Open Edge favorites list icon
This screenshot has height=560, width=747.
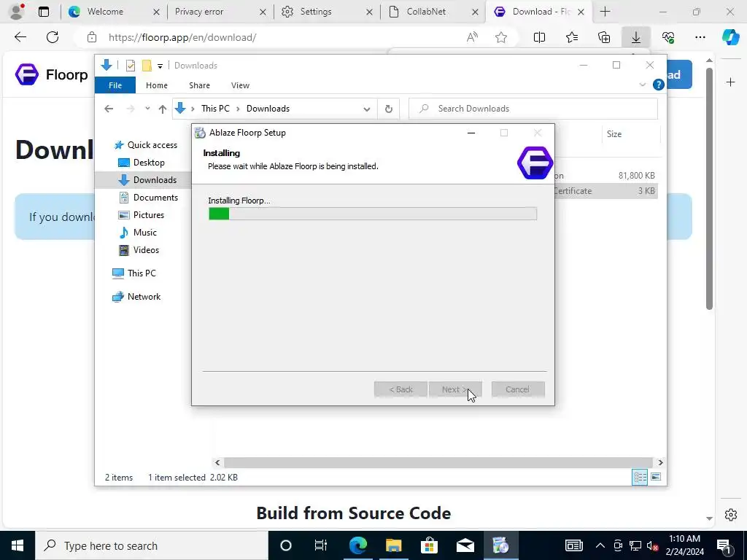[572, 37]
